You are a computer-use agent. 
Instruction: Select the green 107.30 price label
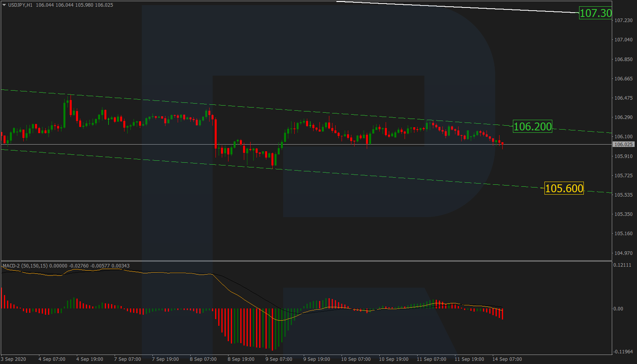point(596,13)
